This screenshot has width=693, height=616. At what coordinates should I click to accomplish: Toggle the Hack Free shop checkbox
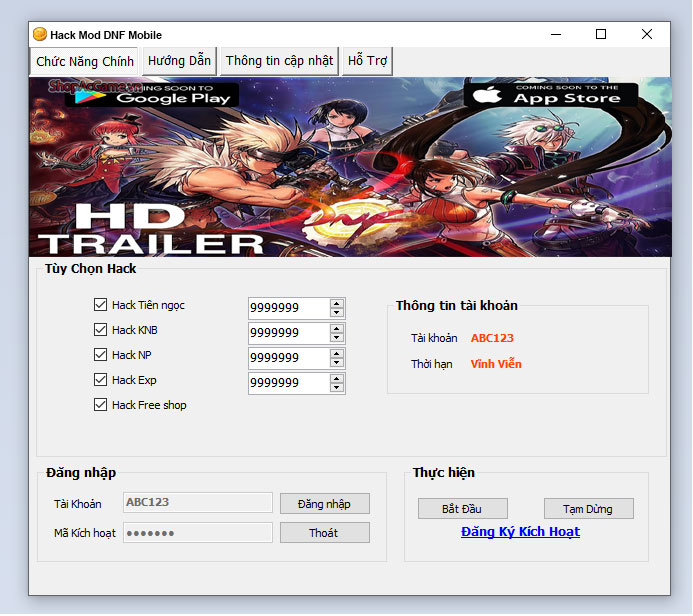click(x=100, y=405)
